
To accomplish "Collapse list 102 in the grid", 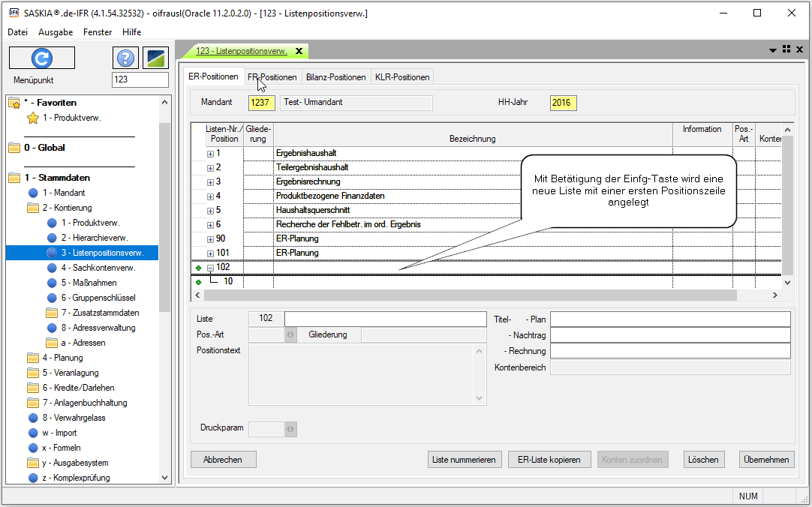I will [x=210, y=268].
